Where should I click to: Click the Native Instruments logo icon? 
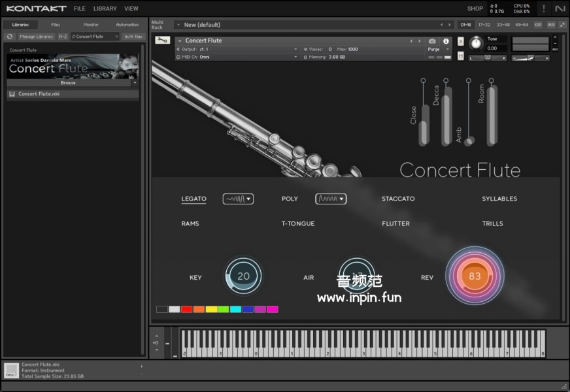click(560, 8)
